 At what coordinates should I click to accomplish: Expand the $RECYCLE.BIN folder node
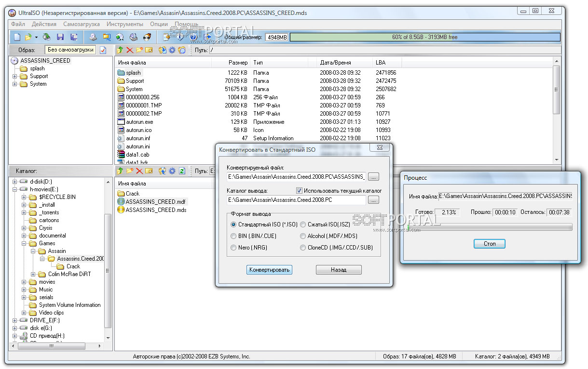pyautogui.click(x=24, y=197)
